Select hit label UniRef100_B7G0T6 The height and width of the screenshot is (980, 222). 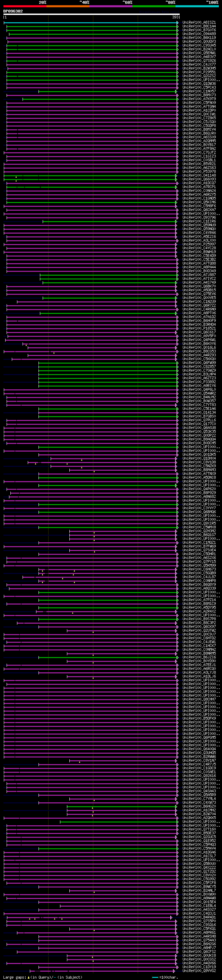point(199,30)
